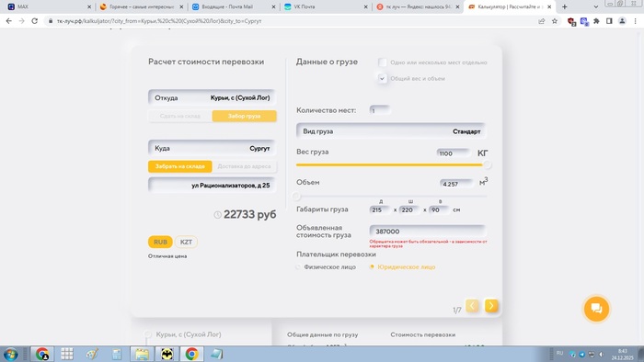Open the Windows Start menu
The width and height of the screenshot is (644, 362).
11,354
